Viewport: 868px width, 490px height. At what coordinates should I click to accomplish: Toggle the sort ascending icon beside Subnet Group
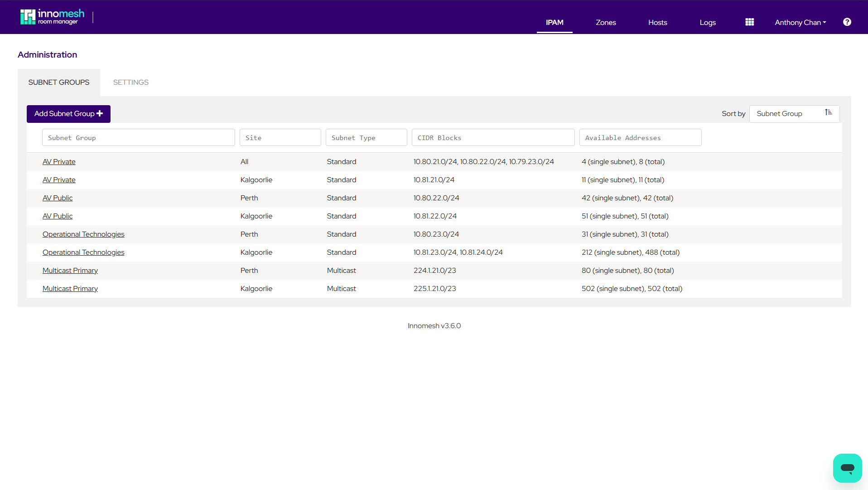click(829, 112)
